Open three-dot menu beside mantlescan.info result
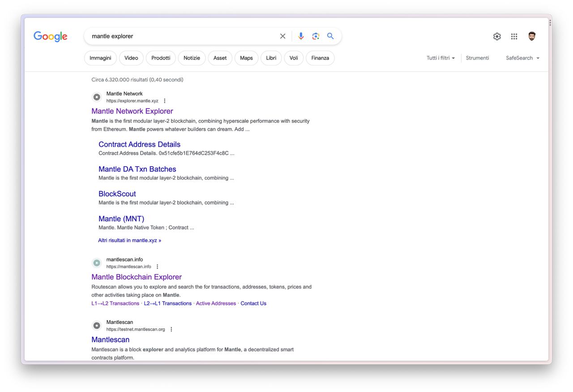Viewport: 573px width, 392px height. pos(157,267)
